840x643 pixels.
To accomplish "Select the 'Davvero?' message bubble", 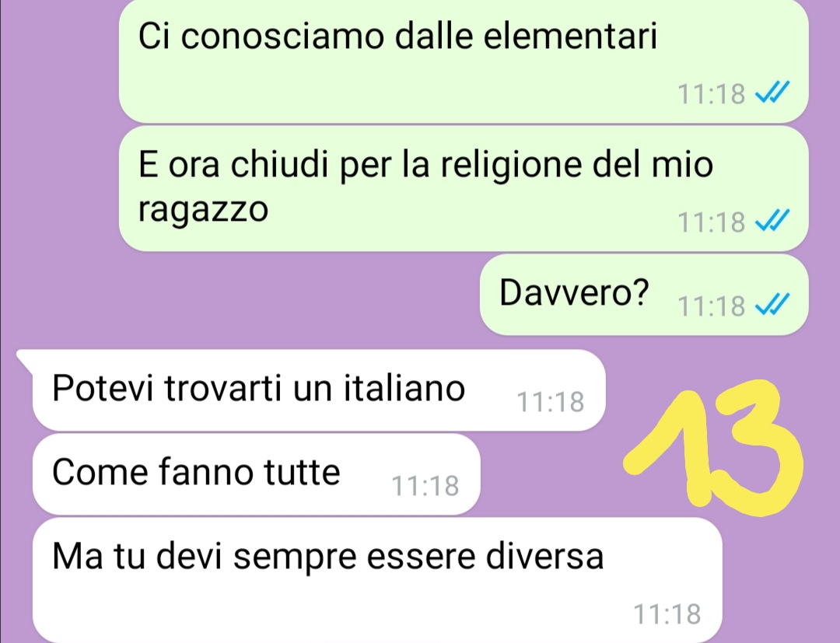I will tap(644, 295).
